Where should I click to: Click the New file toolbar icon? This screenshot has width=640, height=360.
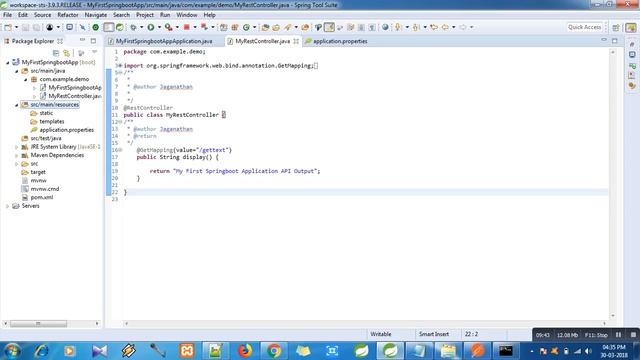click(x=8, y=27)
